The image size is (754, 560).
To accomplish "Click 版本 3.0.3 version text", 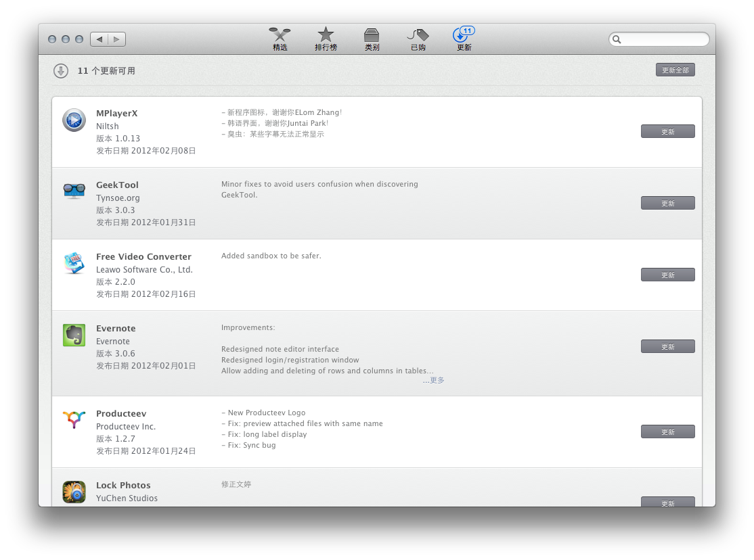I will (116, 210).
